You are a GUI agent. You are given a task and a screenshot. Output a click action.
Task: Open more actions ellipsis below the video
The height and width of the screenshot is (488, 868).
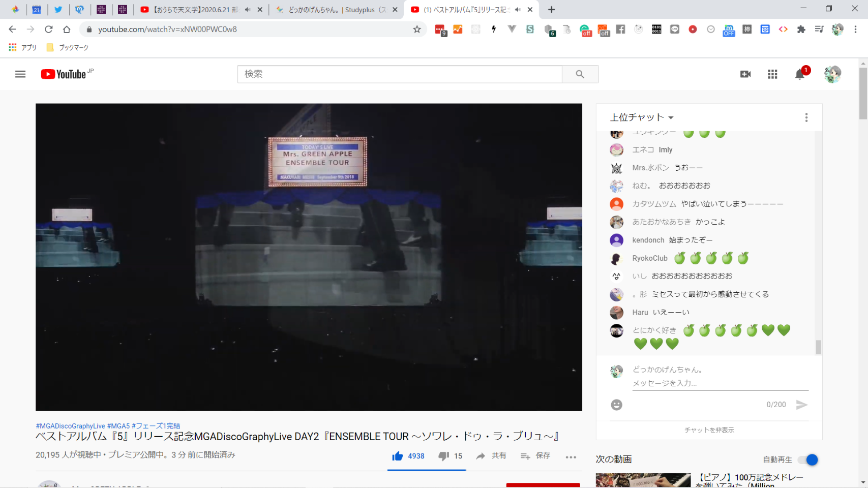pos(571,456)
